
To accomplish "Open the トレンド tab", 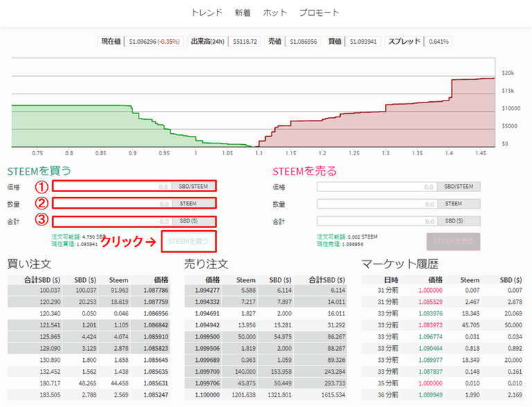I will [x=207, y=12].
